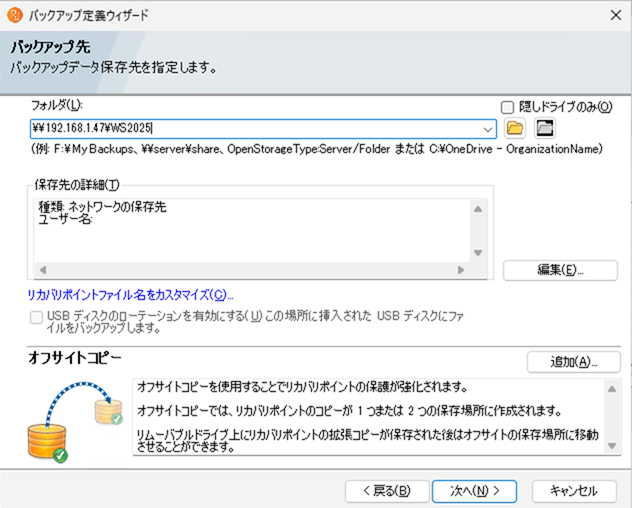
Task: Click right arrow of destination details horizontal scrollbar
Action: pos(461,270)
